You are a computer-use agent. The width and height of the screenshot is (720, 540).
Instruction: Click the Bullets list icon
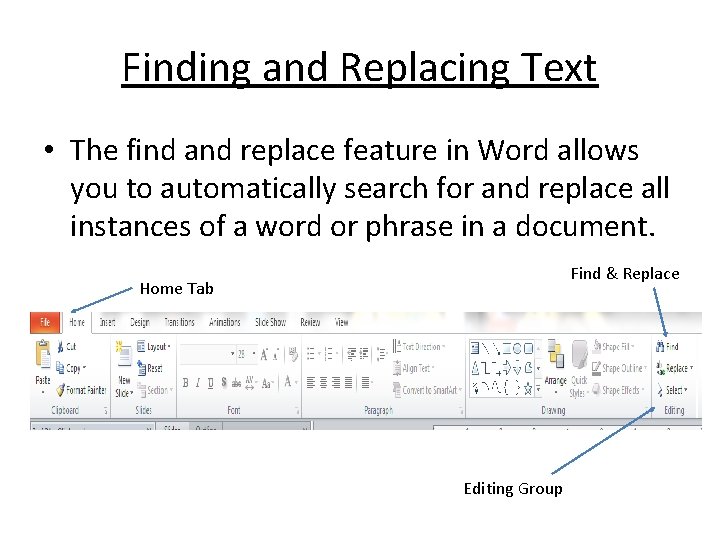pos(313,354)
